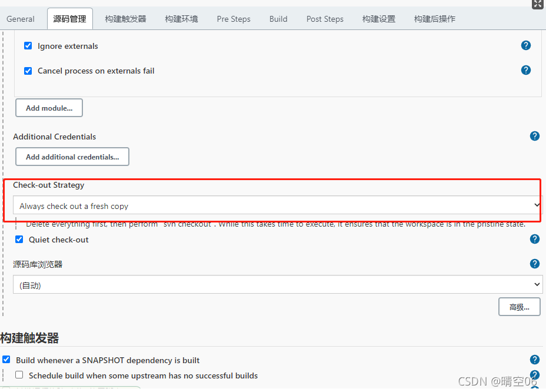Screen dimensions: 546x392
Task: Uncheck Ignore externals
Action: (28, 46)
